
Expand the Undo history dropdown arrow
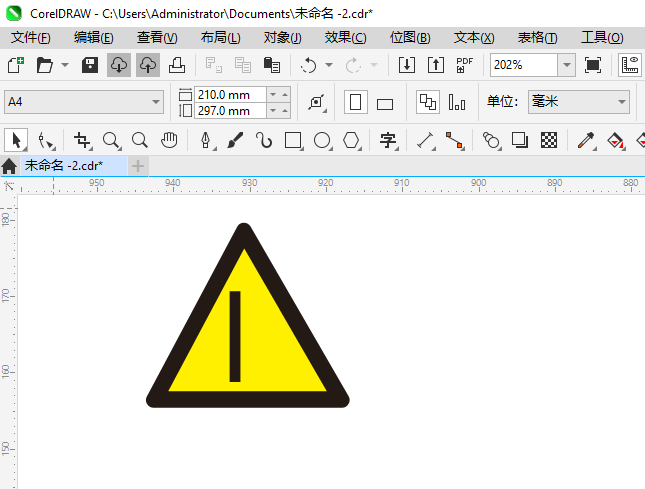pos(329,65)
